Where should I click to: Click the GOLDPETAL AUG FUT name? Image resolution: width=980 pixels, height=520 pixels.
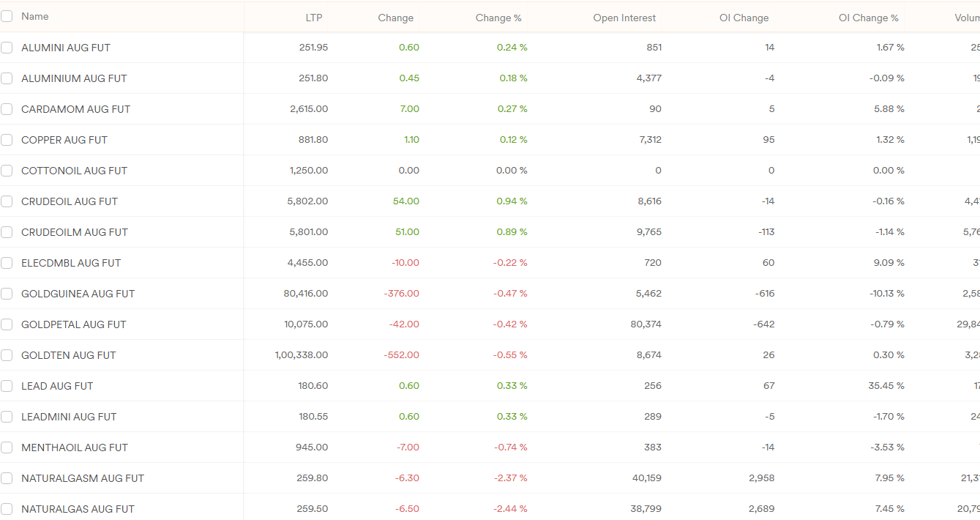pos(73,324)
